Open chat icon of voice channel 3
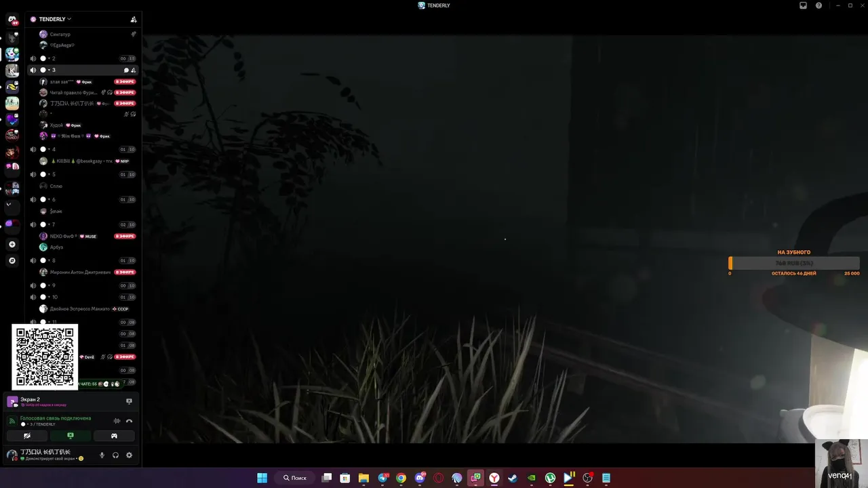The width and height of the screenshot is (868, 488). tap(126, 70)
